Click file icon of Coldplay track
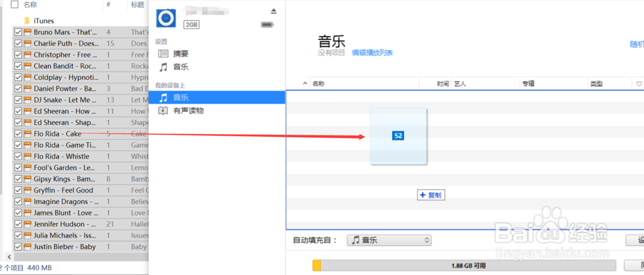The width and height of the screenshot is (644, 275). point(28,77)
